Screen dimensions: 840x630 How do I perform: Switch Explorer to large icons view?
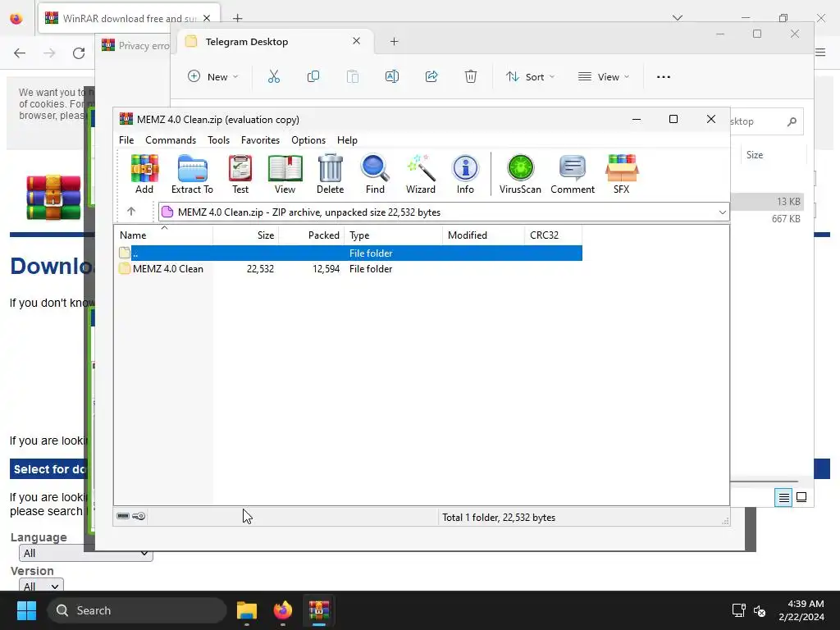(x=801, y=498)
